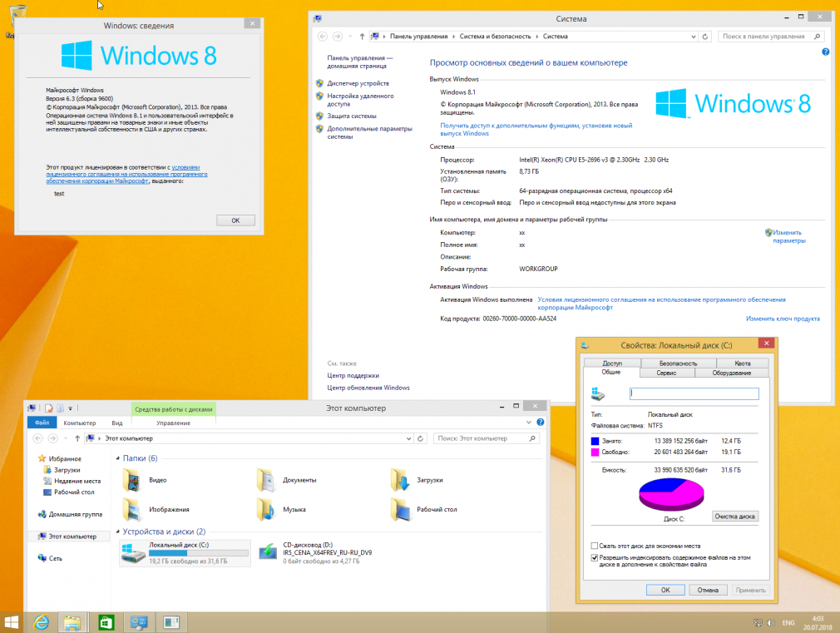Click the search box in Система window
This screenshot has height=633, width=840.
coord(770,37)
